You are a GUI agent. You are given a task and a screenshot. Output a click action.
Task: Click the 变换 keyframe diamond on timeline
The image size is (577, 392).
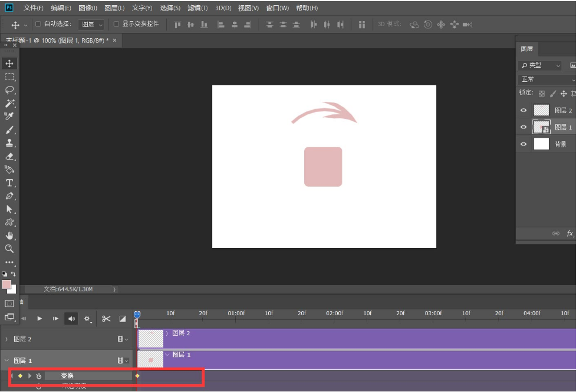137,376
